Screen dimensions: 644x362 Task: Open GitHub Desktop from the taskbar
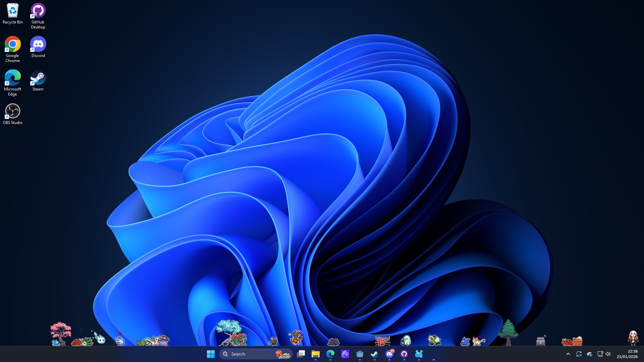(x=405, y=354)
